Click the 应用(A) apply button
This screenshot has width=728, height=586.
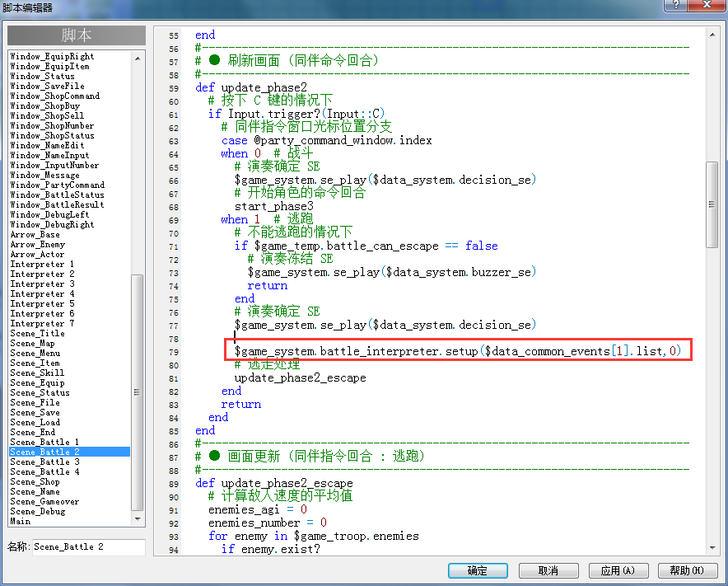618,570
